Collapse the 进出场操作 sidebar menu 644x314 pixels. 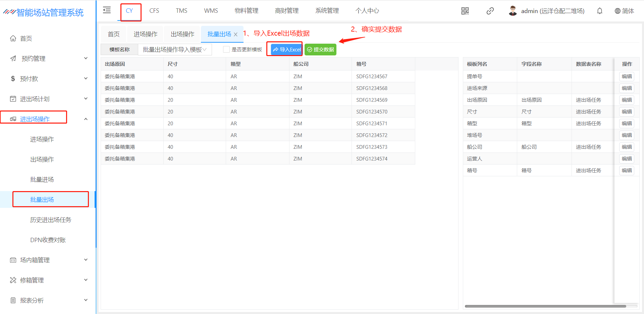click(86, 119)
